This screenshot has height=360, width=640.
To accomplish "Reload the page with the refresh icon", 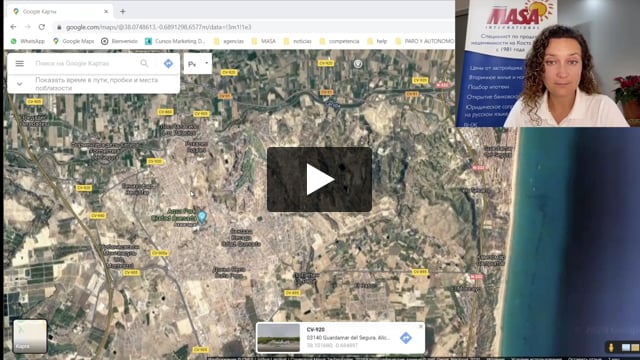I will 42,27.
